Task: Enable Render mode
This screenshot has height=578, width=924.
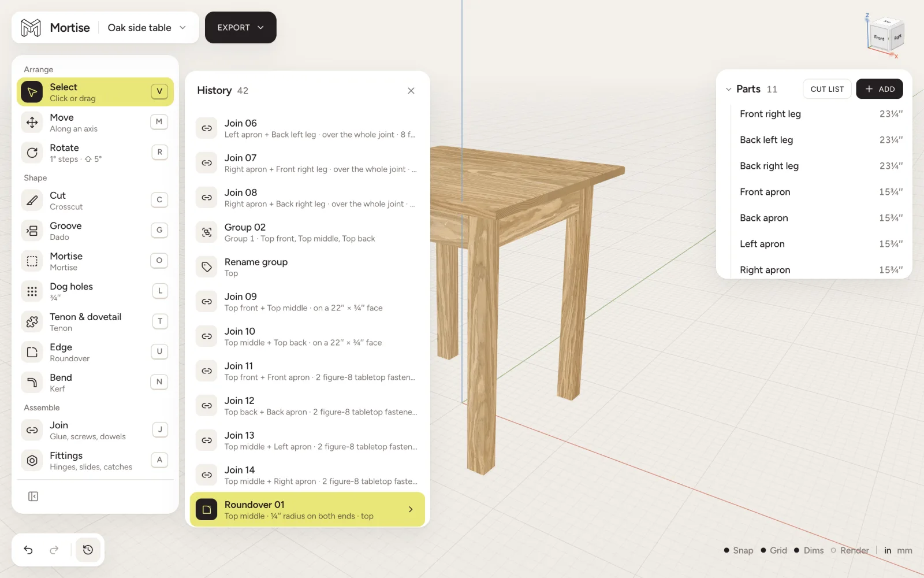Action: click(x=850, y=550)
